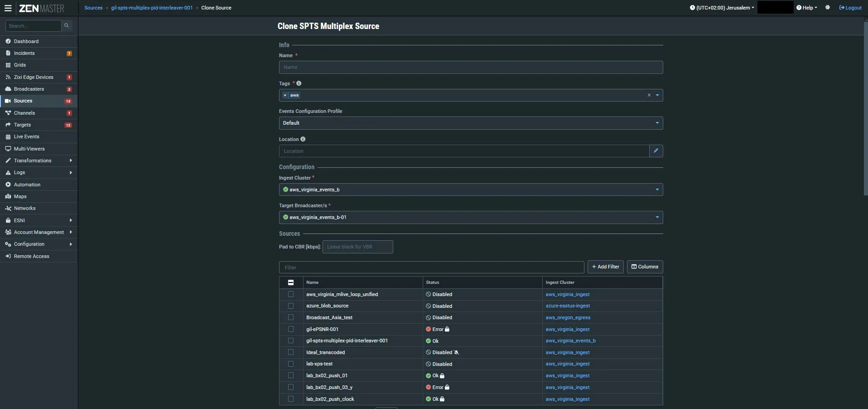The height and width of the screenshot is (409, 868).
Task: Click the muted bell icon on Ideal_transcoded row
Action: [457, 352]
